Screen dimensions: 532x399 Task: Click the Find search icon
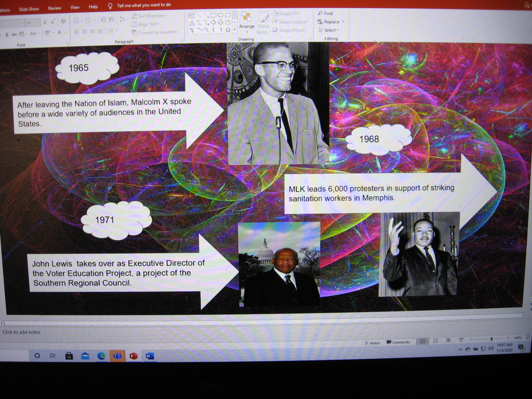coord(320,13)
